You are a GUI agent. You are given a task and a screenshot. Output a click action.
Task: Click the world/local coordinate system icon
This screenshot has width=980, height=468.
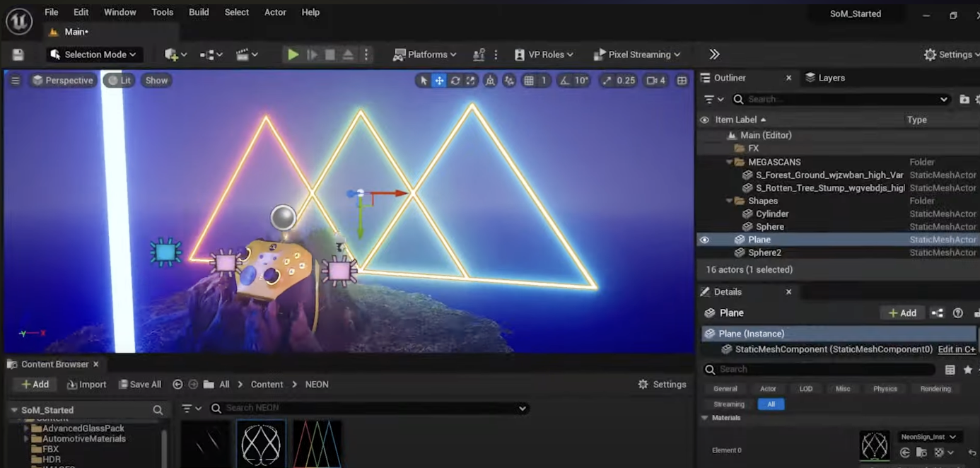tap(490, 81)
